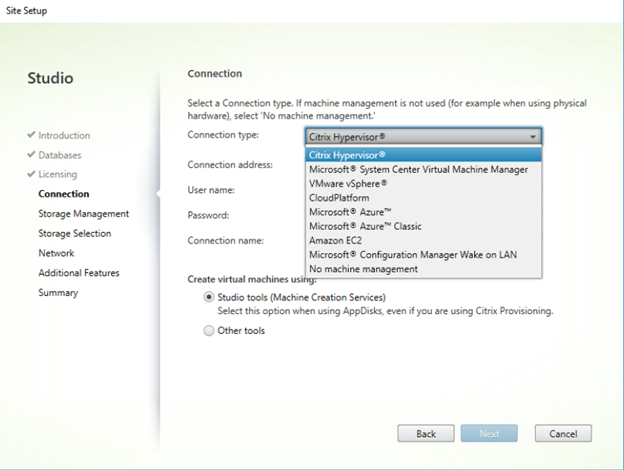Click the Studio title text
This screenshot has height=470, width=624.
point(50,78)
